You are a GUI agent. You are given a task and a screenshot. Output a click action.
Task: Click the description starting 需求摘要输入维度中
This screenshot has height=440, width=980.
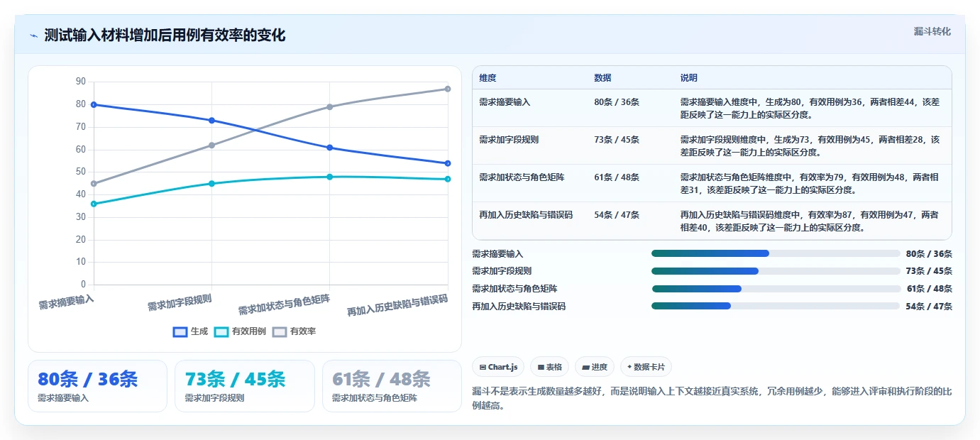810,108
